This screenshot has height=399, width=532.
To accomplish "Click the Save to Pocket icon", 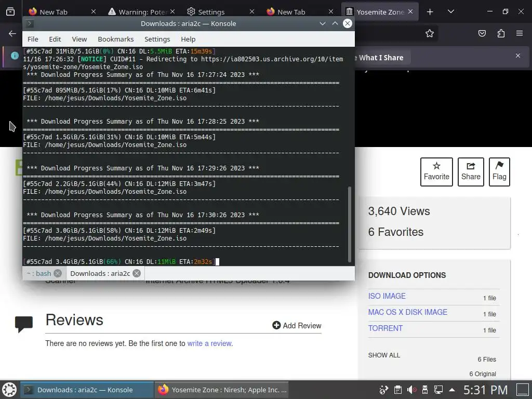I will [x=482, y=33].
